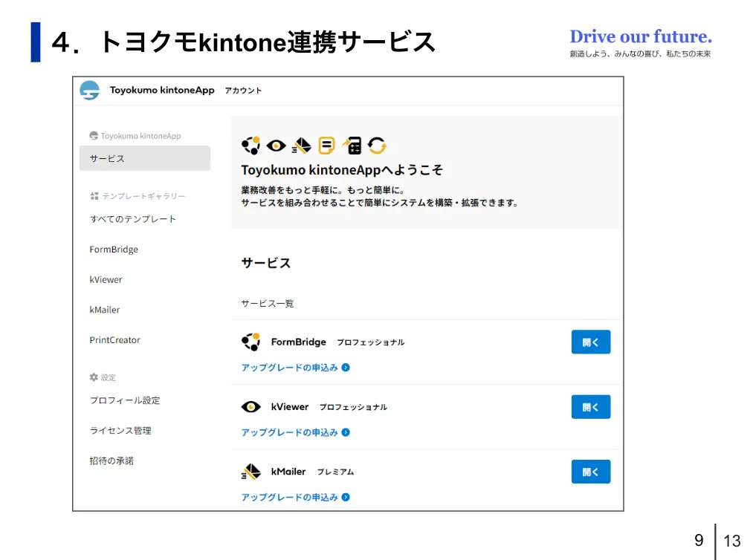Click the プレミアム plan label for kMailer
Image resolution: width=747 pixels, height=560 pixels.
click(x=335, y=472)
